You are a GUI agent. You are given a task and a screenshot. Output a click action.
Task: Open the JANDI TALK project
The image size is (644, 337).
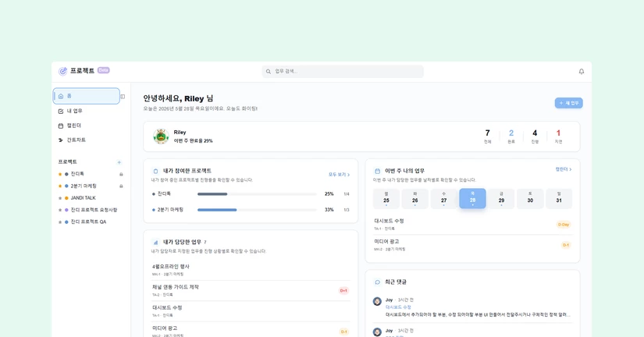[83, 198]
